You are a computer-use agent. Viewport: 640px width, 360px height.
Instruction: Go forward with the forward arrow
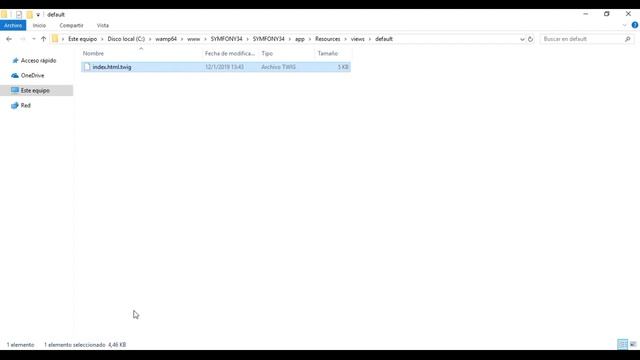[22, 39]
